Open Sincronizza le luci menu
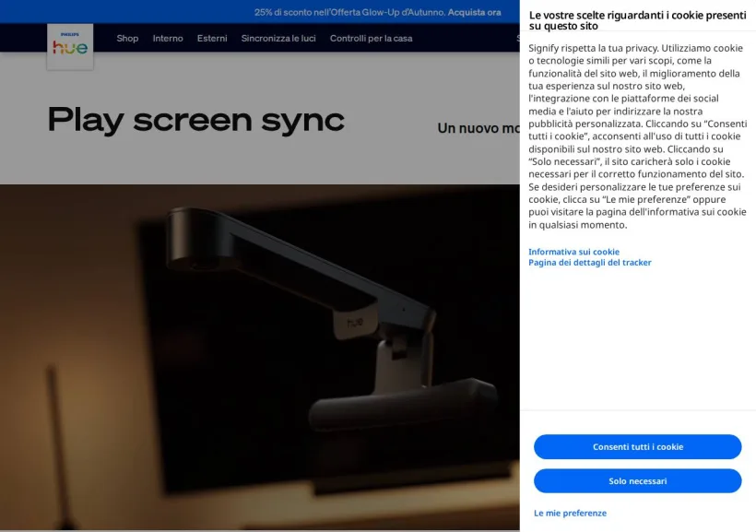Image resolution: width=756 pixels, height=532 pixels. [278, 38]
